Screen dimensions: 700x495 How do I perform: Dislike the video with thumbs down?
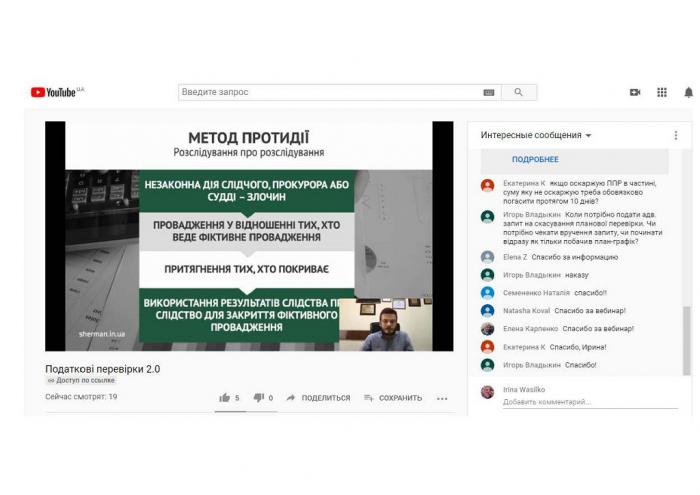click(x=258, y=397)
